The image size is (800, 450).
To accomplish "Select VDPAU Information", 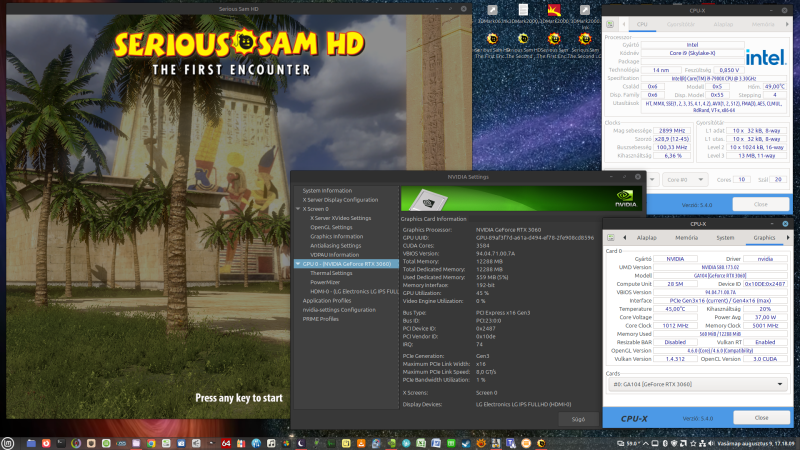I will click(x=334, y=255).
